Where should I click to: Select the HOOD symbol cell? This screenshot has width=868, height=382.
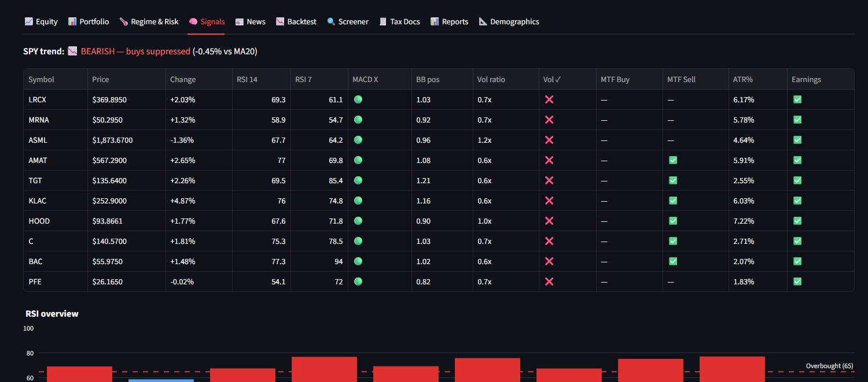[56, 221]
